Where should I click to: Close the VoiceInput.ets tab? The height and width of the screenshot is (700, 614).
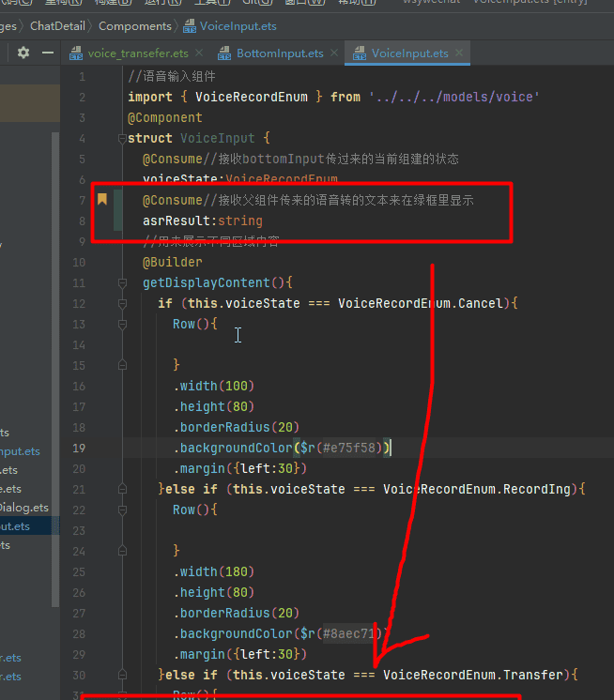click(x=458, y=54)
